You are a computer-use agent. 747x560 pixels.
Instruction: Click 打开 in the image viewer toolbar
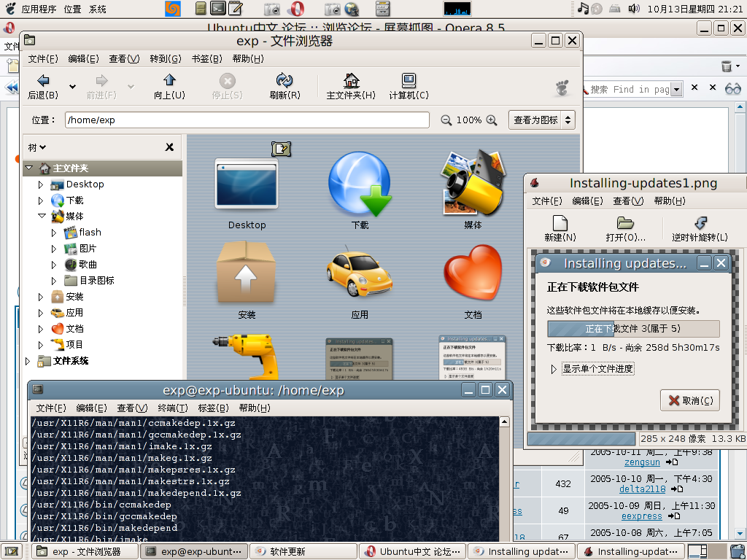625,228
